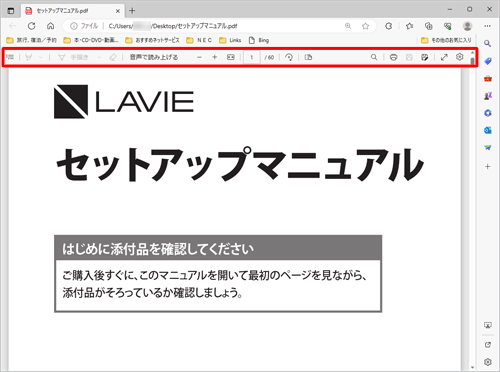500x372 pixels.
Task: Open おすすめネットサービス bookmarks folder
Action: (x=152, y=40)
